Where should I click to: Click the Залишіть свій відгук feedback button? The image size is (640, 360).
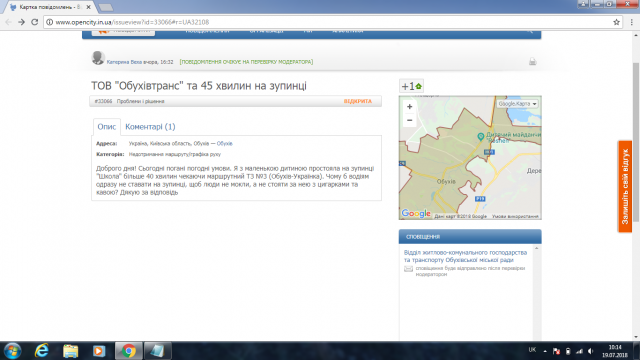coord(625,187)
